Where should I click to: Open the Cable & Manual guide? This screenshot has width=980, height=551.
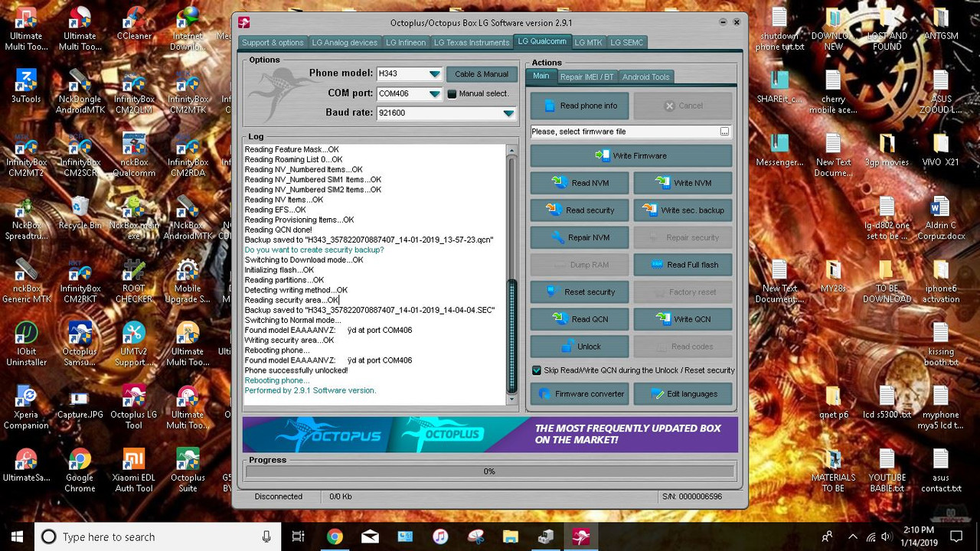481,74
